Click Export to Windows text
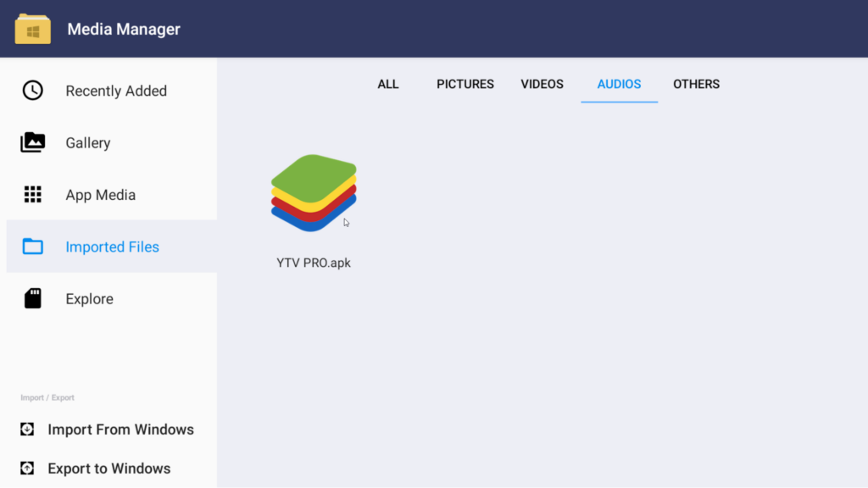This screenshot has height=488, width=868. (x=109, y=469)
